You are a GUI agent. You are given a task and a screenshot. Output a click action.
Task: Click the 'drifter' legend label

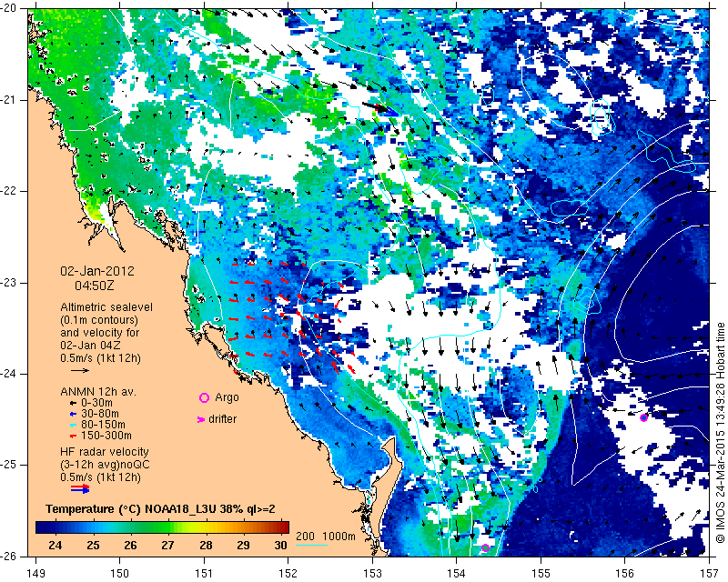[x=222, y=419]
